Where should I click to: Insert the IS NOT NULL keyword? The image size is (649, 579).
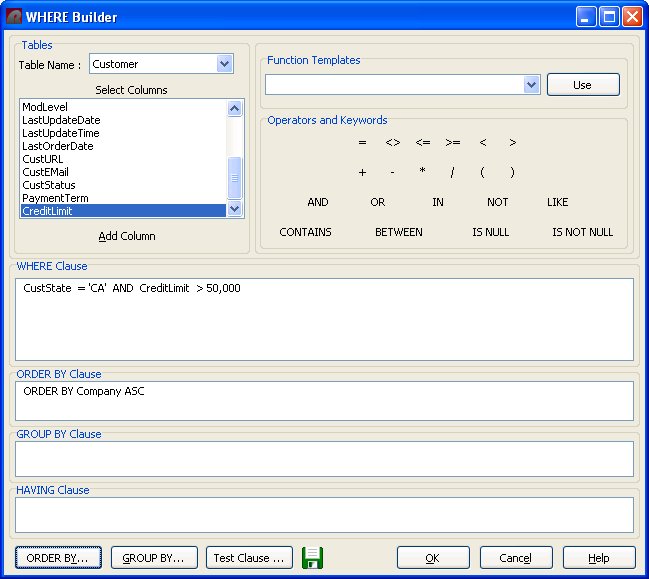point(582,232)
